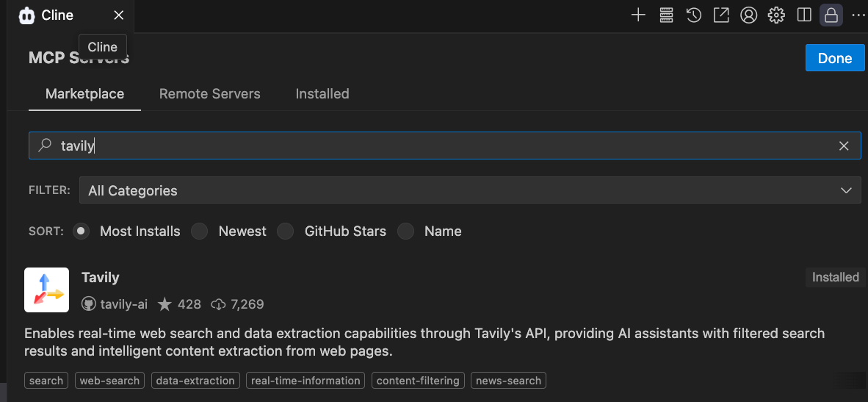This screenshot has width=868, height=402.
Task: Click the Tavily description text
Action: (424, 342)
